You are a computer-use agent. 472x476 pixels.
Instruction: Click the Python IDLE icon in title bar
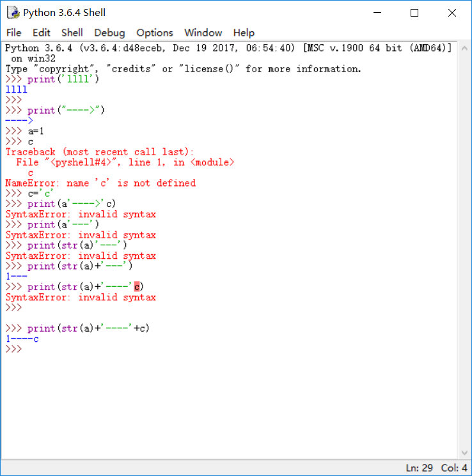point(13,13)
